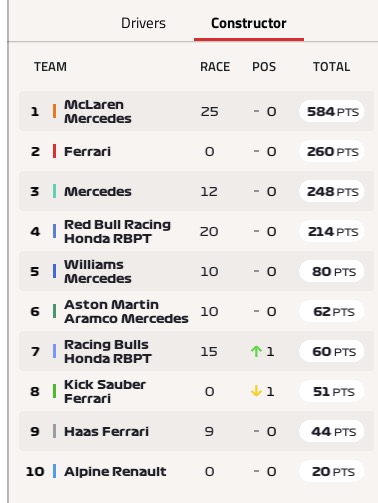Viewport: 378px width, 503px height.
Task: Click the yellow down arrow for Kick Sauber
Action: tap(256, 391)
